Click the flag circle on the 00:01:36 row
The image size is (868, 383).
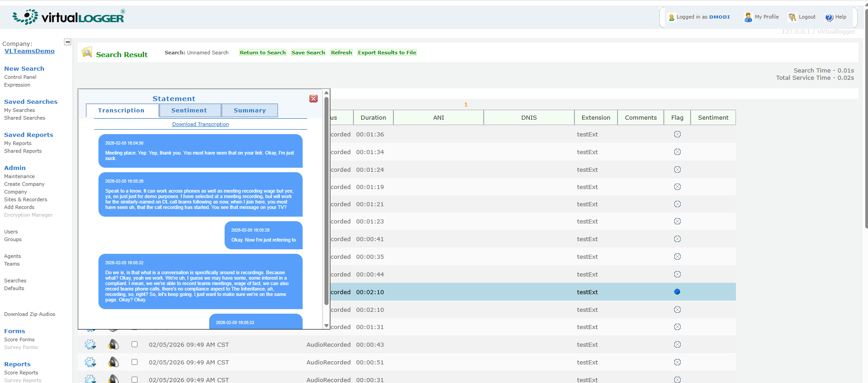677,134
